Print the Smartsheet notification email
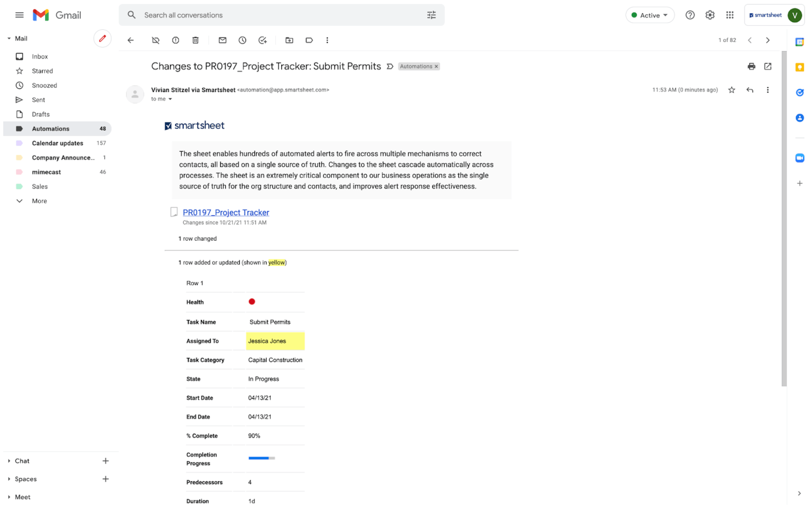 tap(751, 67)
